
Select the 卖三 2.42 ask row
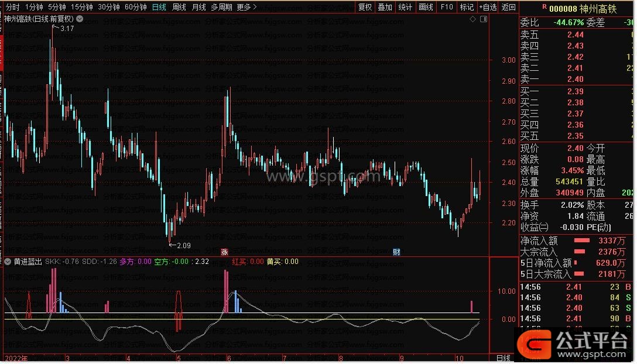tap(576, 57)
